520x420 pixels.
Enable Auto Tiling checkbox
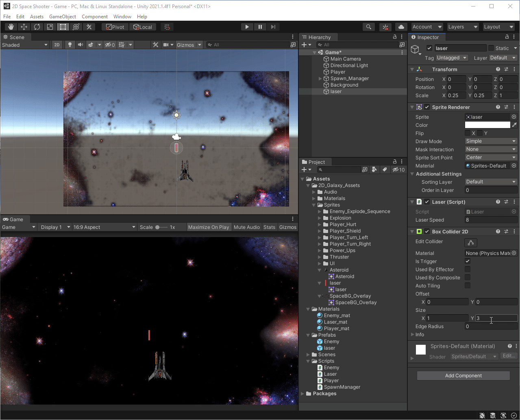coord(468,285)
